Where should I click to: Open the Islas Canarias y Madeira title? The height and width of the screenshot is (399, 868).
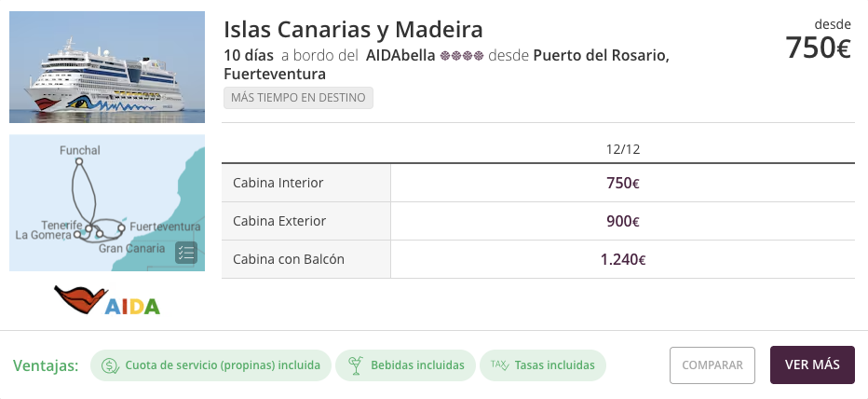pos(353,29)
